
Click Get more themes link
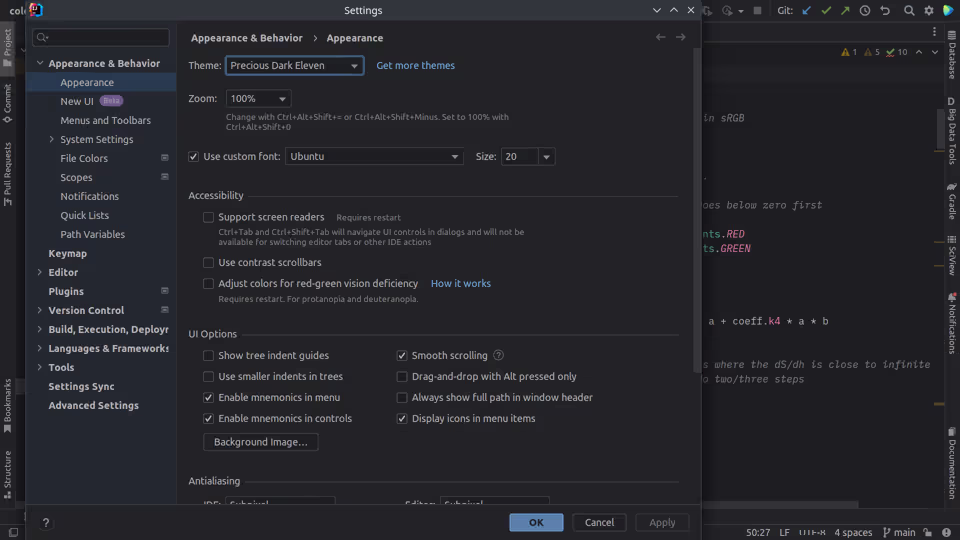click(415, 66)
